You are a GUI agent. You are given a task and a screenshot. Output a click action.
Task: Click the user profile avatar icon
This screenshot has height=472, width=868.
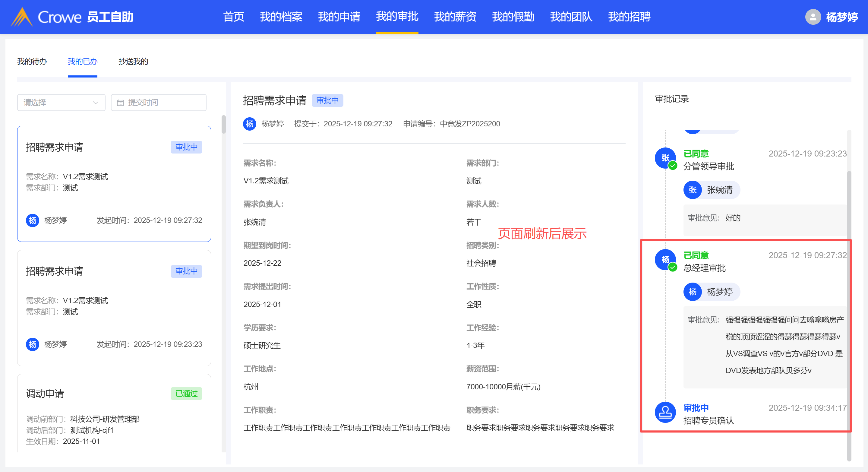click(813, 17)
